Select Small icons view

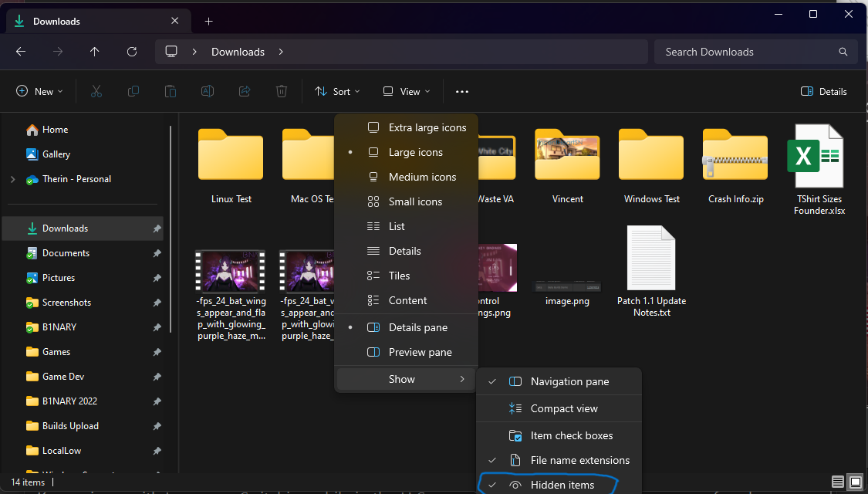tap(407, 201)
